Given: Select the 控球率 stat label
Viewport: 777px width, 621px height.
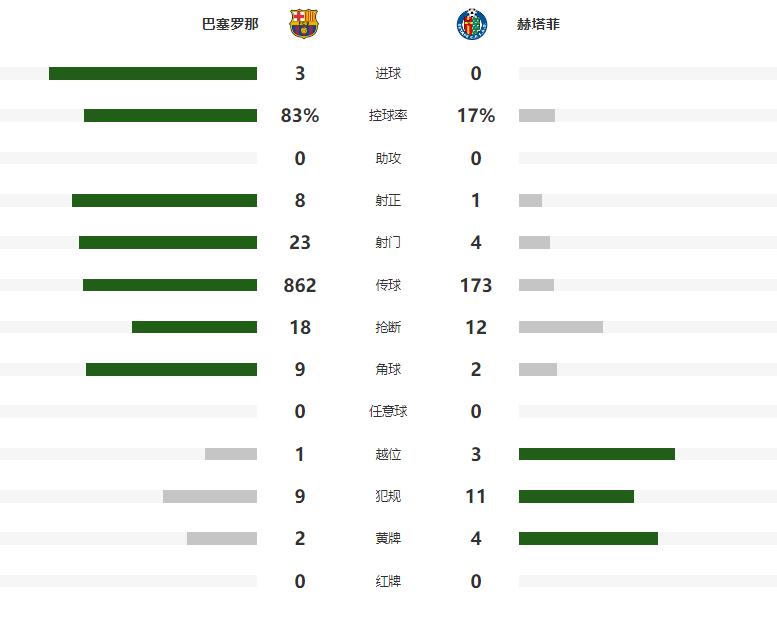Looking at the screenshot, I should click(x=388, y=115).
